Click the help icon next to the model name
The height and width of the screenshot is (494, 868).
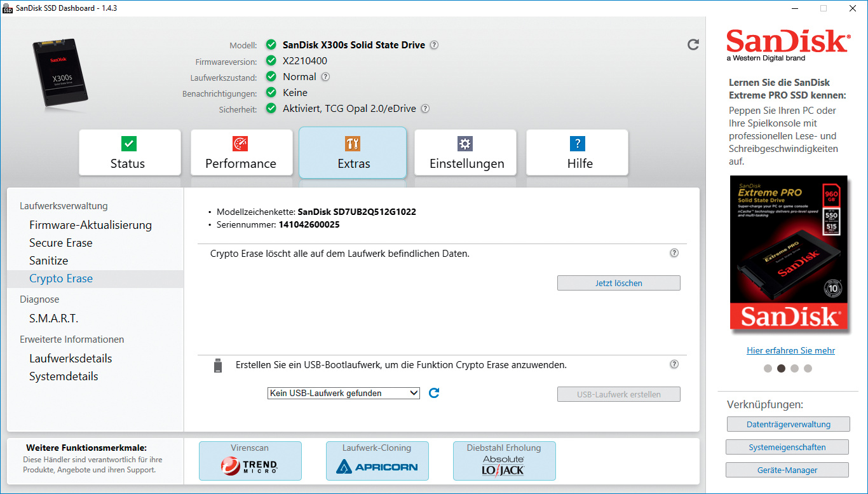point(434,45)
